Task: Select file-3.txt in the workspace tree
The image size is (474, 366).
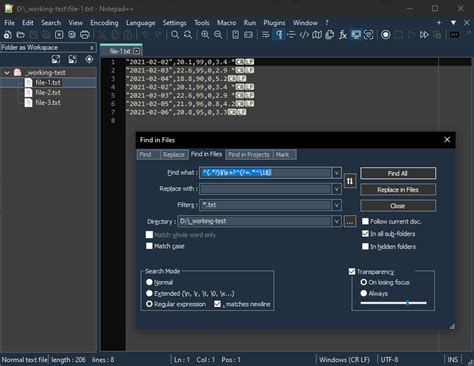Action: (x=48, y=103)
